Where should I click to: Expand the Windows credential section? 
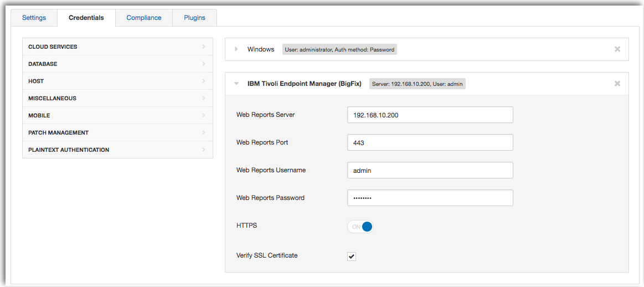[x=236, y=49]
